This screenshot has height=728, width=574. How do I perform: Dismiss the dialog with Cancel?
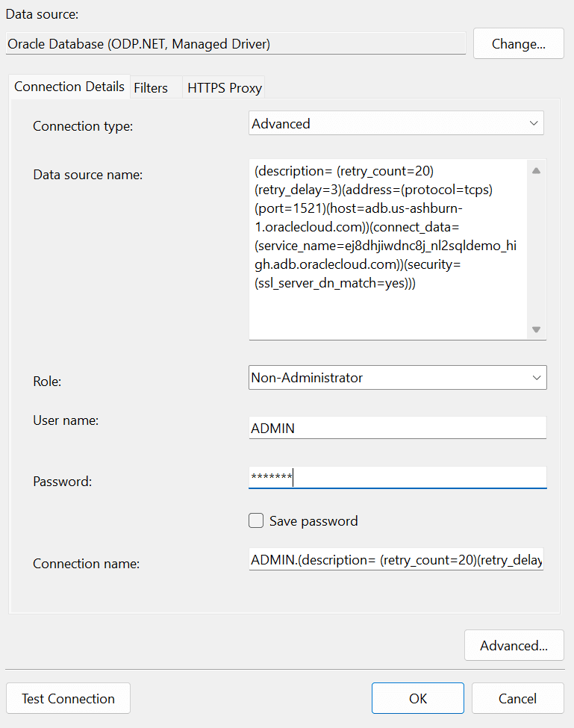(x=517, y=698)
